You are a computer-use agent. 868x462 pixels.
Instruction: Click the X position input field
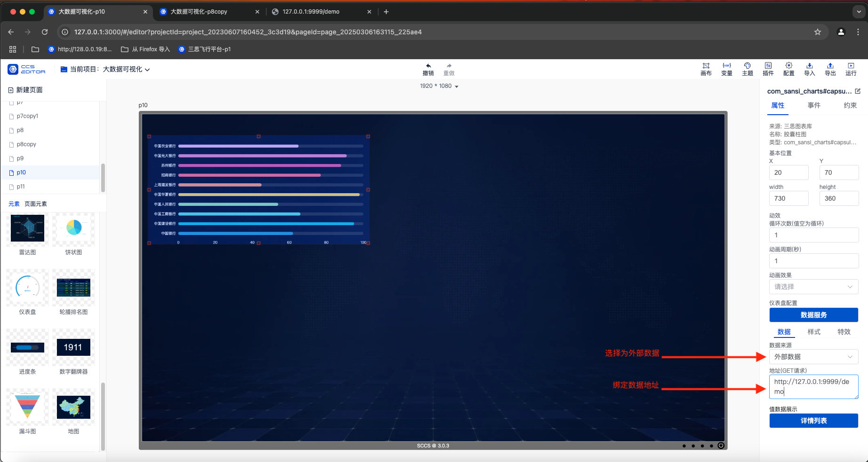(x=789, y=172)
